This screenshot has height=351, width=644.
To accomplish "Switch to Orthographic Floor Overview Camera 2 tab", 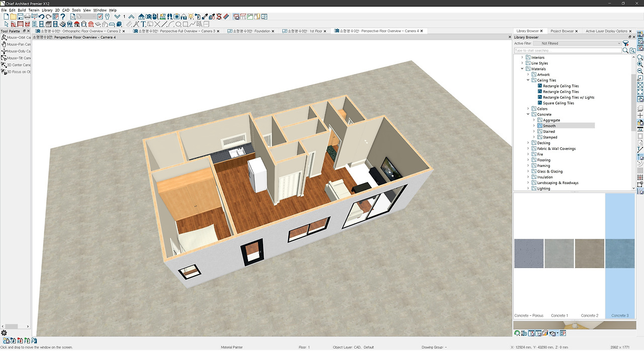I will 80,31.
